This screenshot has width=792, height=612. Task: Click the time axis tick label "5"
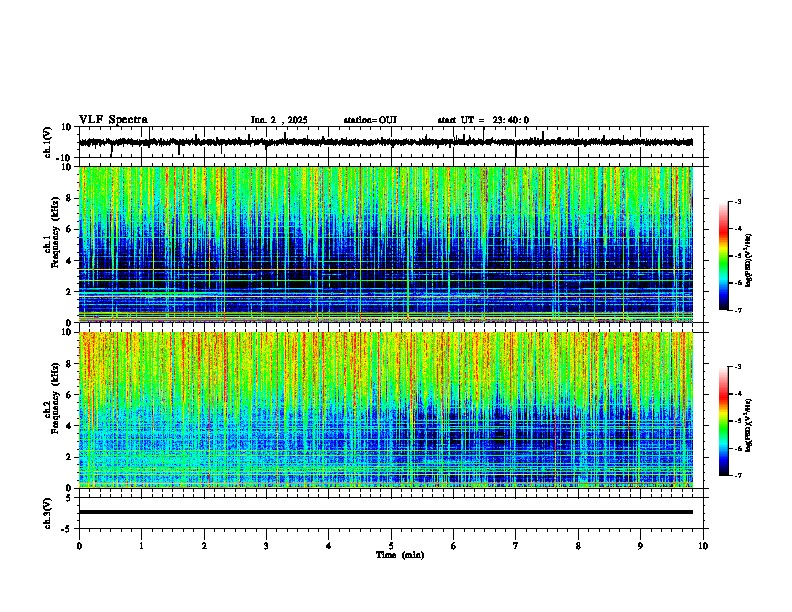[391, 546]
